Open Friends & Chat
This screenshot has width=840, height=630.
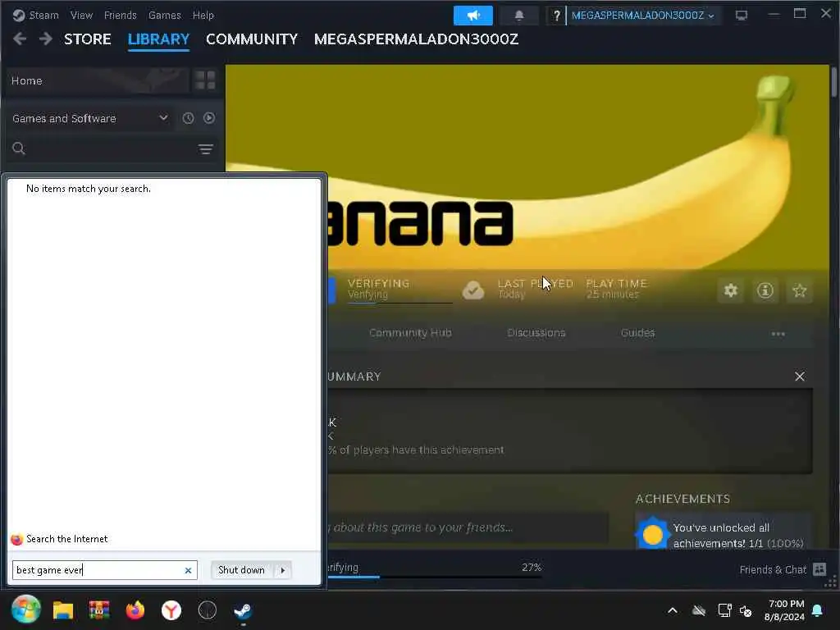coord(782,569)
